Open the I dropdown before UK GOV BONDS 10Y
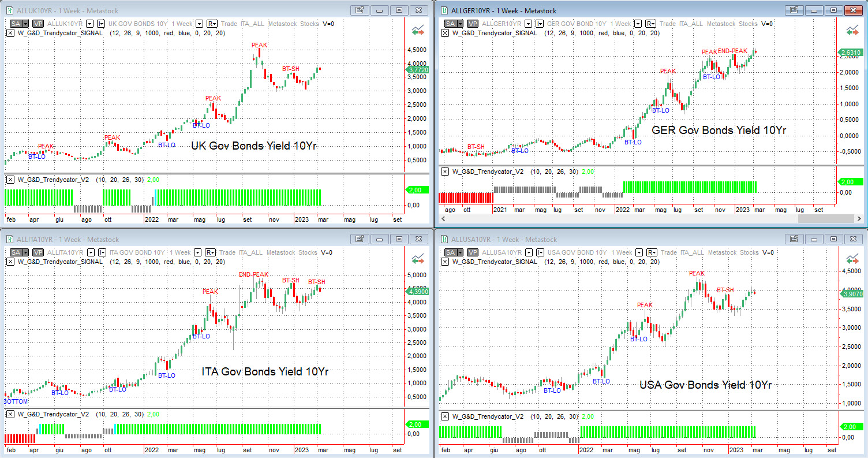Screen dimensions: 868x458 click(101, 24)
